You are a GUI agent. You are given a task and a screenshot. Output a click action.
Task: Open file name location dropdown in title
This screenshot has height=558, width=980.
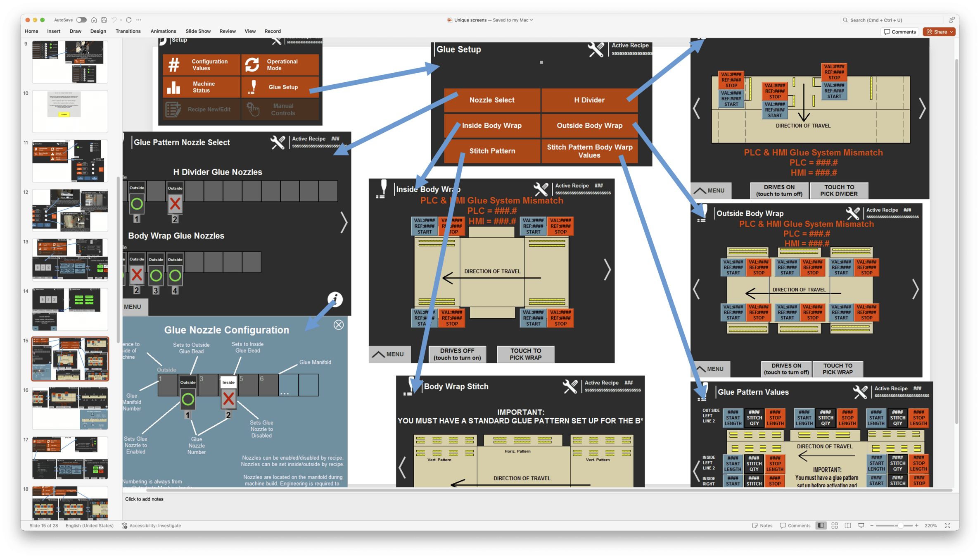(532, 20)
